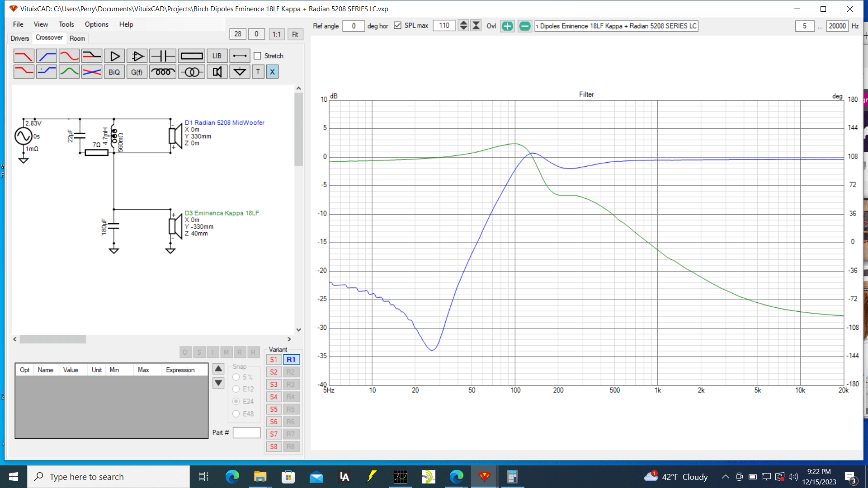Switch to the Room tab
868x488 pixels.
pyautogui.click(x=77, y=38)
